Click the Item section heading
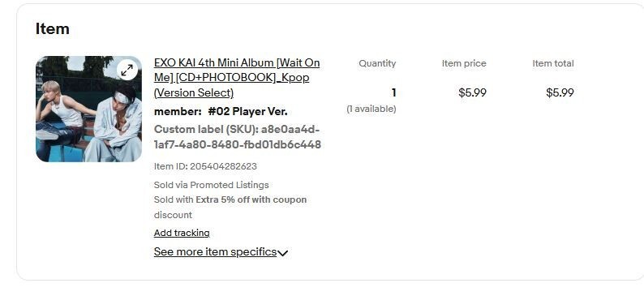This screenshot has height=296, width=644. coord(52,28)
